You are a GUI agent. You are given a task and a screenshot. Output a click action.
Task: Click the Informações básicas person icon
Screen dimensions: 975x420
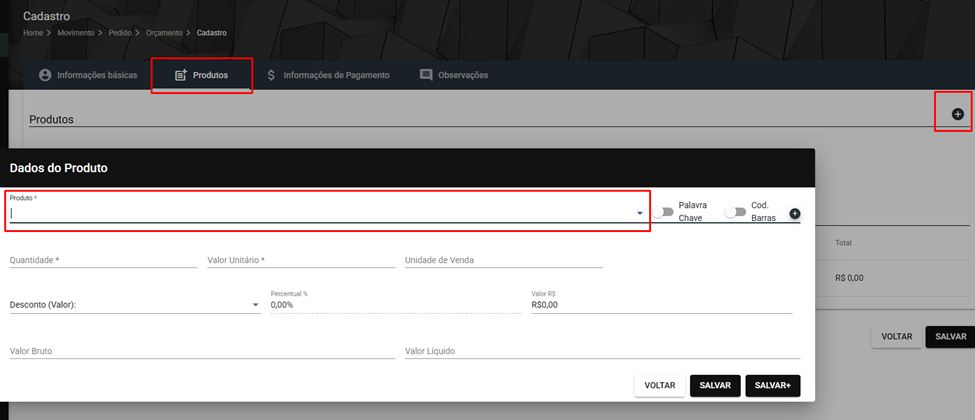point(45,75)
